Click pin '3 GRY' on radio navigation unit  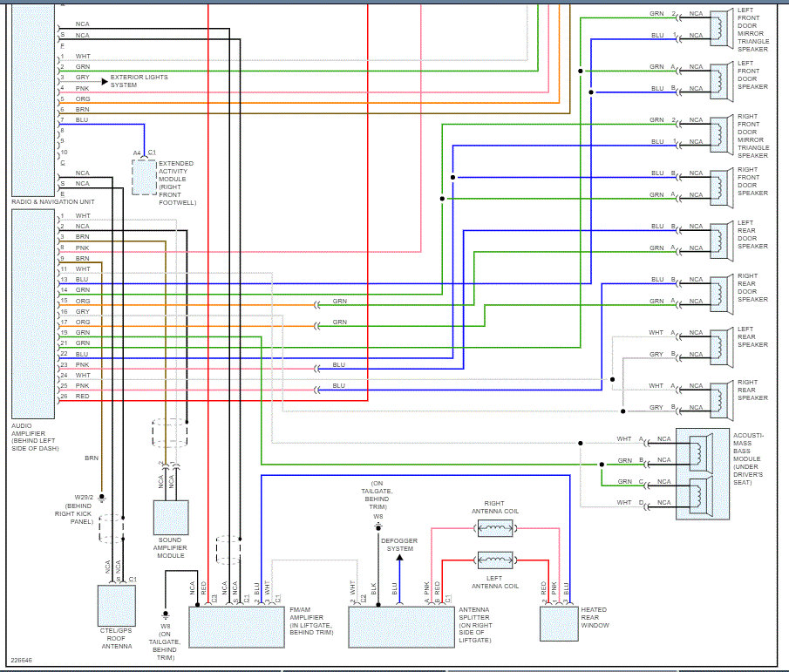point(75,78)
